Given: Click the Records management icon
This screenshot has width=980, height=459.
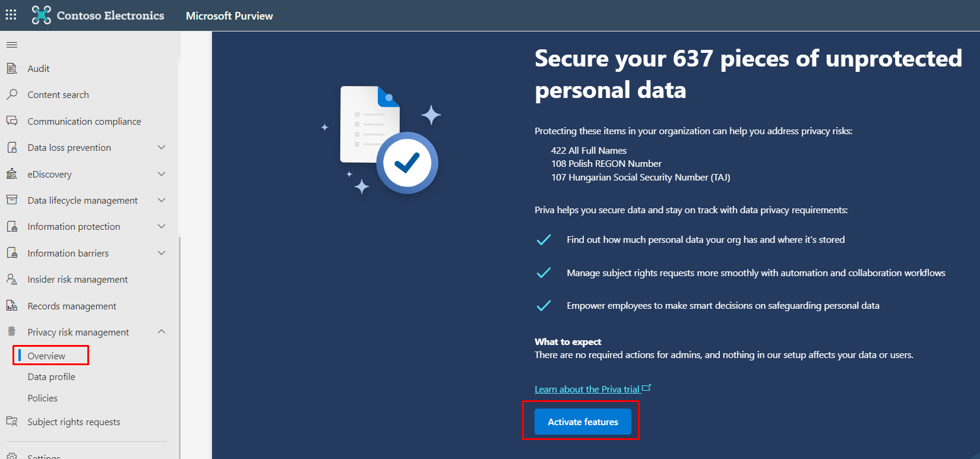Looking at the screenshot, I should pos(12,306).
